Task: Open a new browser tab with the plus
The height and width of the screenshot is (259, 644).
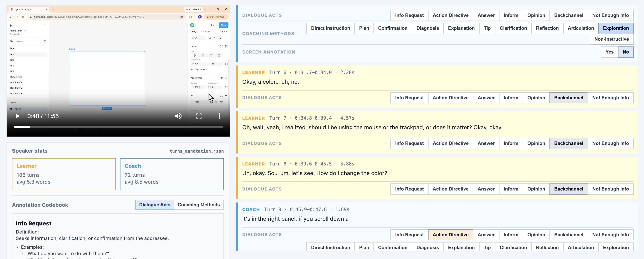Action: pyautogui.click(x=53, y=9)
